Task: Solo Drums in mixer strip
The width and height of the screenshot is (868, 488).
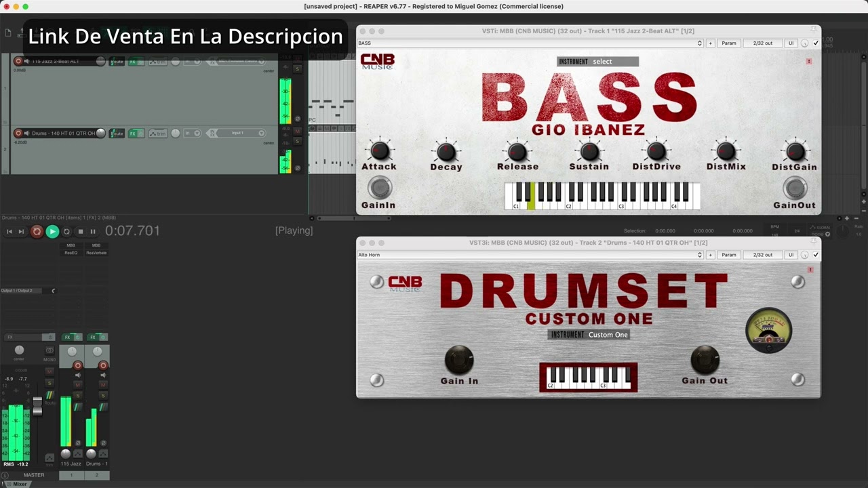Action: (x=103, y=395)
